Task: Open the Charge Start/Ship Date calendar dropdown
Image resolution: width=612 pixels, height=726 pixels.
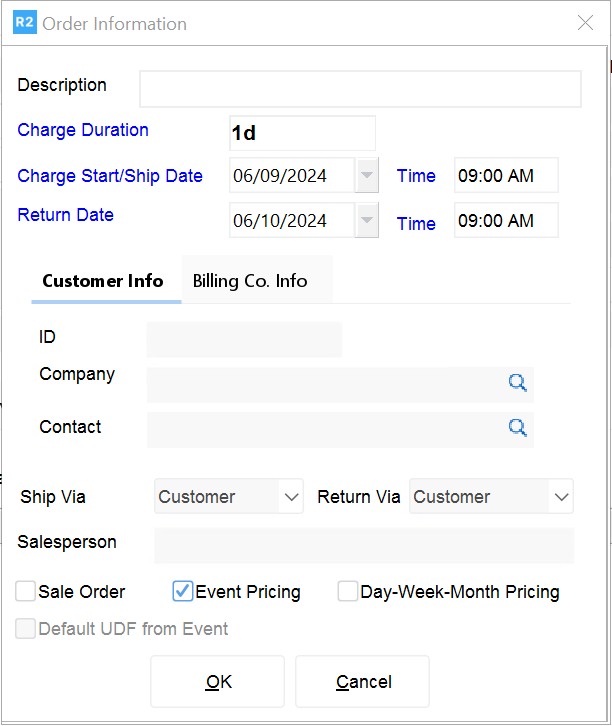Action: pos(367,176)
